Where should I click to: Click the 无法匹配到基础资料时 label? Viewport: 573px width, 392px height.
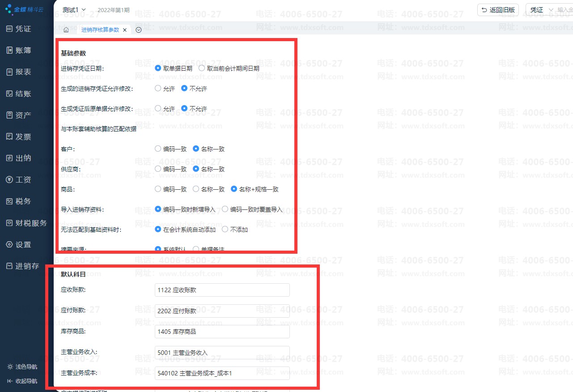[x=91, y=230]
